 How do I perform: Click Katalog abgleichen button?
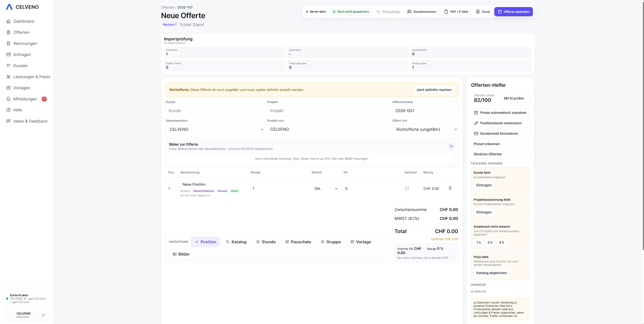point(491,273)
